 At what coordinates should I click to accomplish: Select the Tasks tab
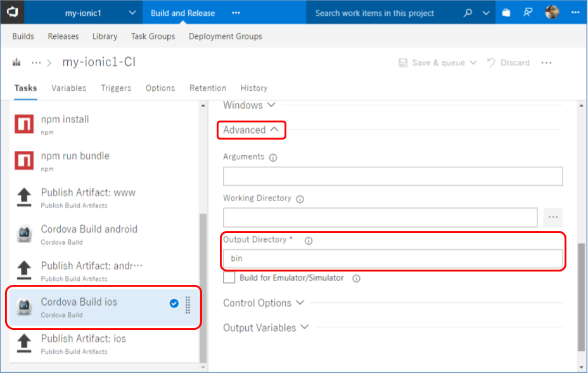pyautogui.click(x=25, y=88)
